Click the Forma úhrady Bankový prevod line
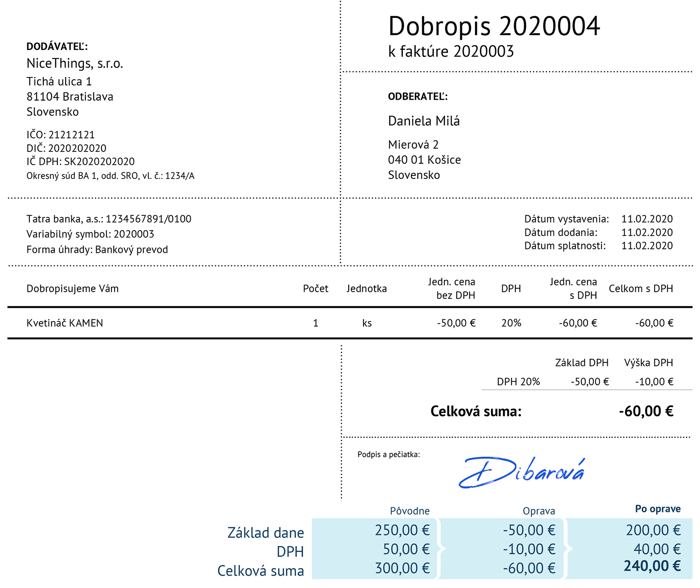Screen dimensions: 700x588 coord(97,249)
